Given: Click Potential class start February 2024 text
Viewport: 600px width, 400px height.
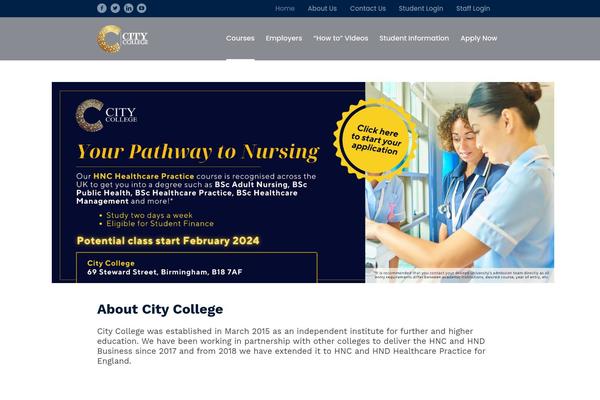Looking at the screenshot, I should (168, 241).
